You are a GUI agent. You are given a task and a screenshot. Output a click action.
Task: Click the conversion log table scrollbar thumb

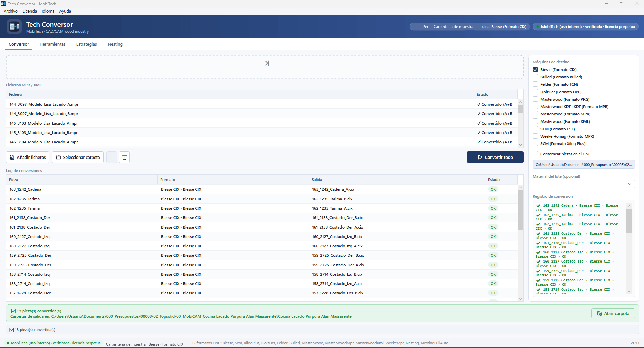[x=520, y=210]
